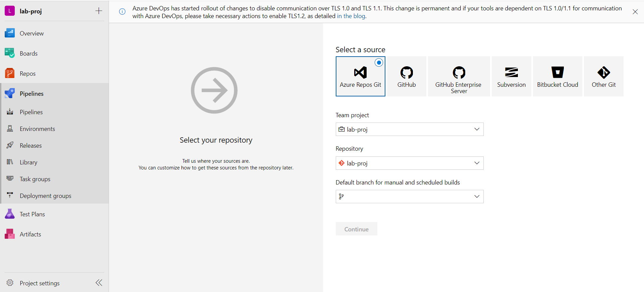Image resolution: width=644 pixels, height=292 pixels.
Task: Open the Overview hub icon
Action: pos(10,33)
